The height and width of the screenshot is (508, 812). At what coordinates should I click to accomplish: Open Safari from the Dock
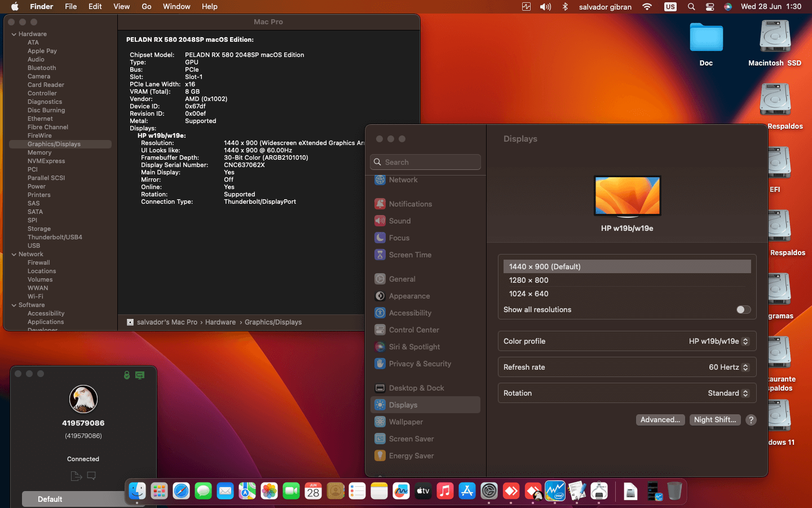[181, 491]
